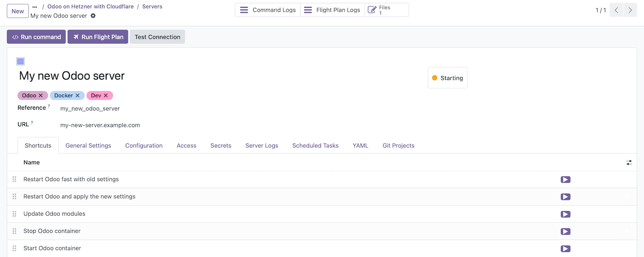Switch to the General Settings tab
The height and width of the screenshot is (257, 644).
(x=89, y=145)
